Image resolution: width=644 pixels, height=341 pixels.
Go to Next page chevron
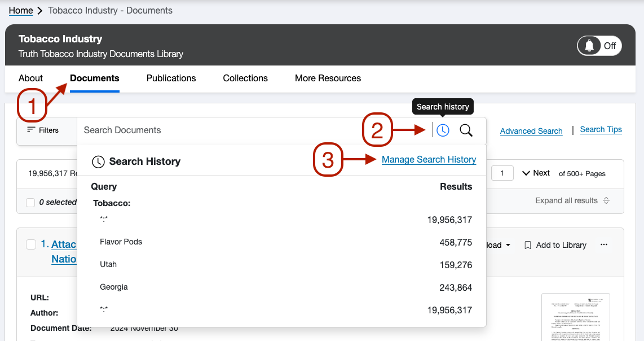[526, 173]
